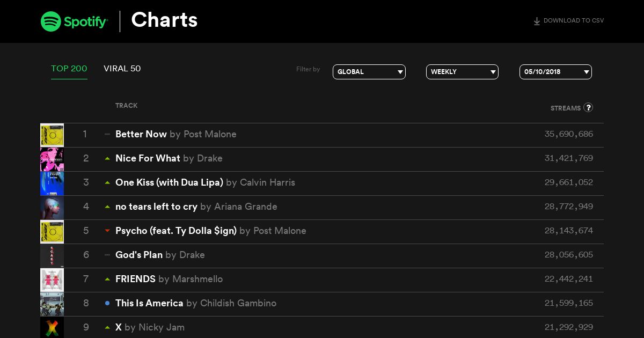Viewport: 644px width, 338px height.
Task: Switch to the TOP 200 tab
Action: pyautogui.click(x=69, y=69)
